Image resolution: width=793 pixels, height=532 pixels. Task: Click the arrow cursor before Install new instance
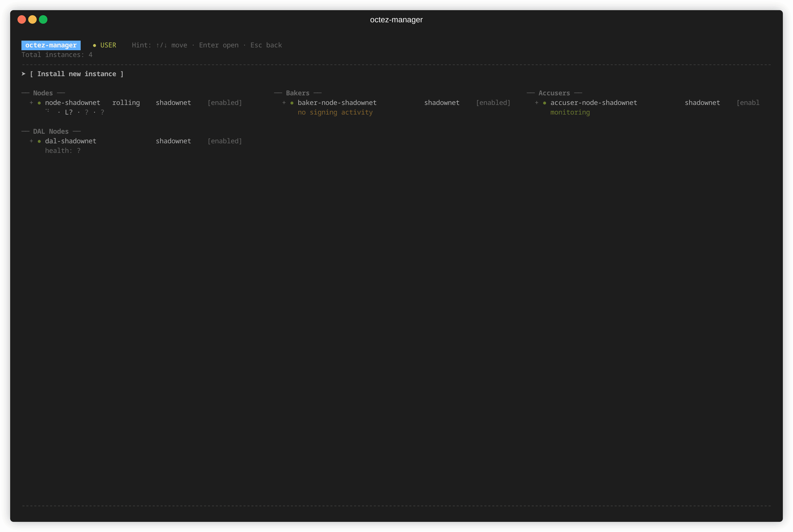pos(23,74)
